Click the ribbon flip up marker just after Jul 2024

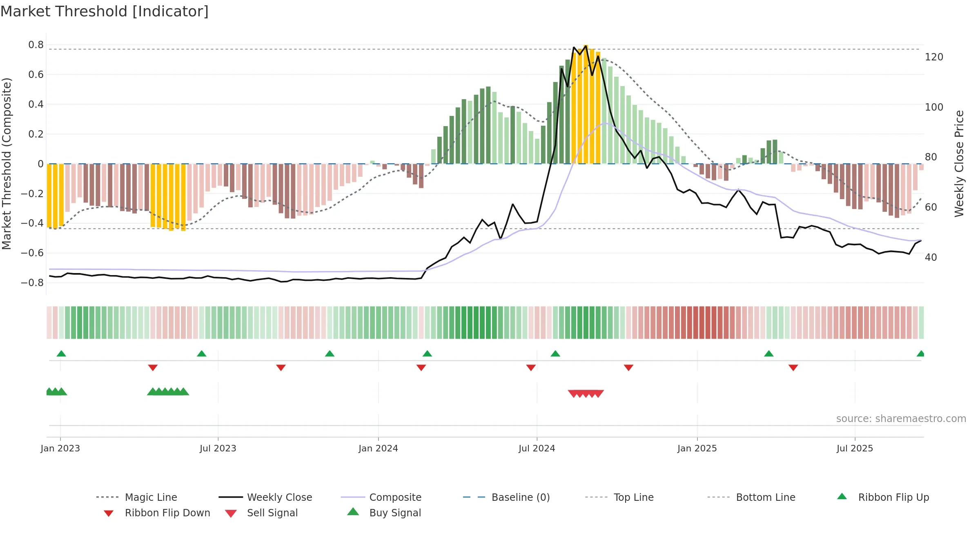[555, 353]
